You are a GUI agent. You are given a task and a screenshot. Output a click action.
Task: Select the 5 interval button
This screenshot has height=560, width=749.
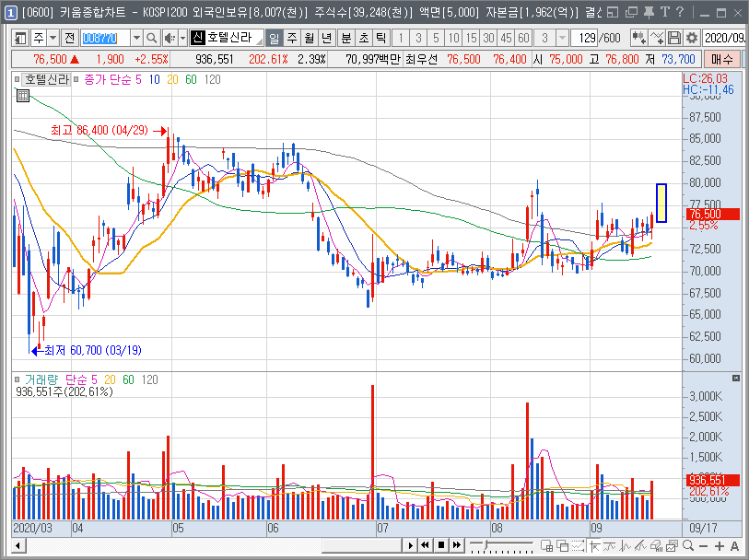click(x=436, y=37)
